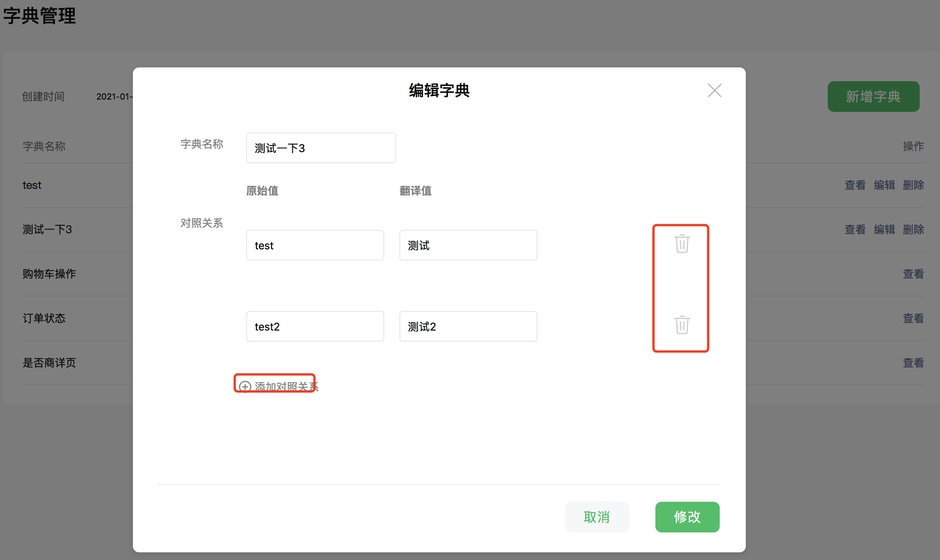Select 是否商详页 in the dictionary list

49,363
